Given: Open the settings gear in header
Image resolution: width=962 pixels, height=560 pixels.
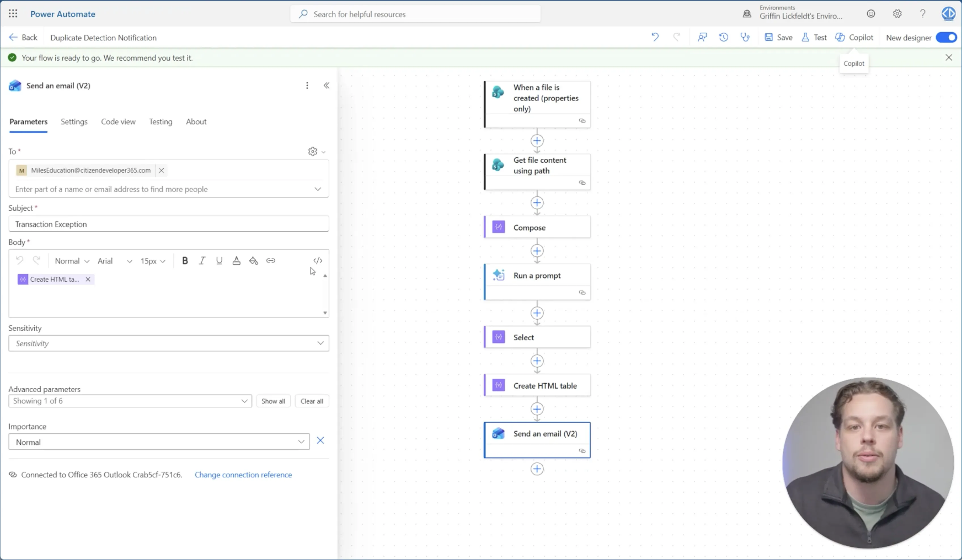Looking at the screenshot, I should pos(897,14).
